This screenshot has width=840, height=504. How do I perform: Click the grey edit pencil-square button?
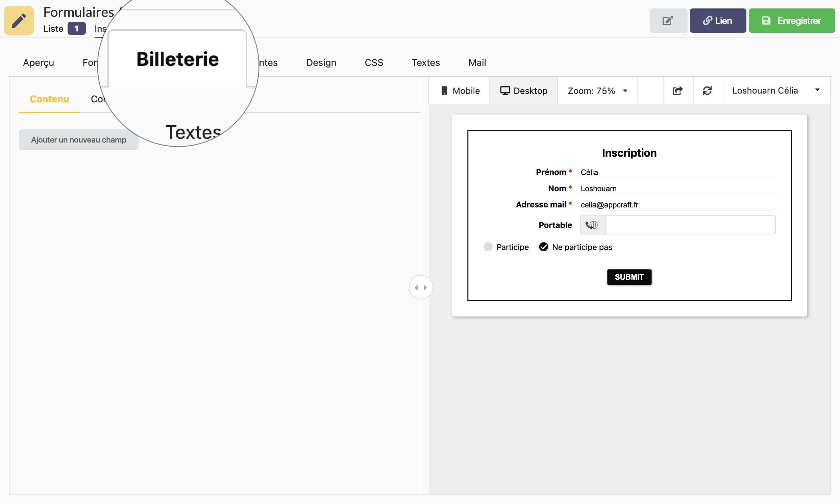pos(668,21)
